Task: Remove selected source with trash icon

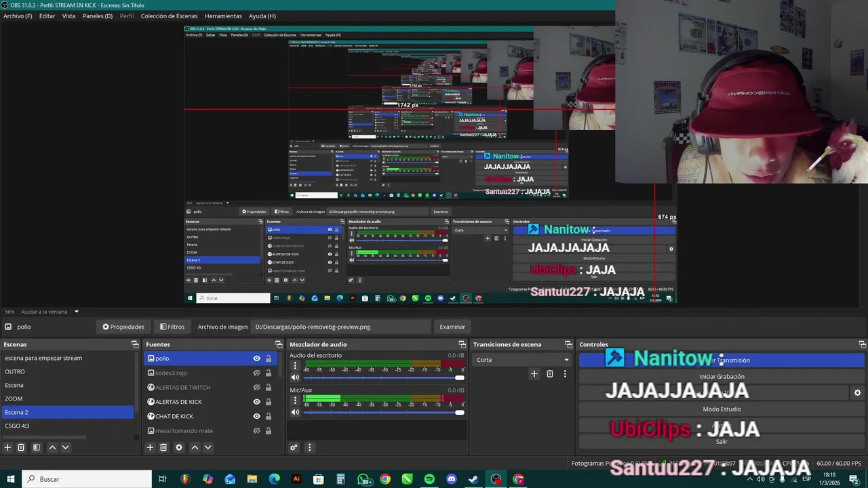Action: [163, 447]
